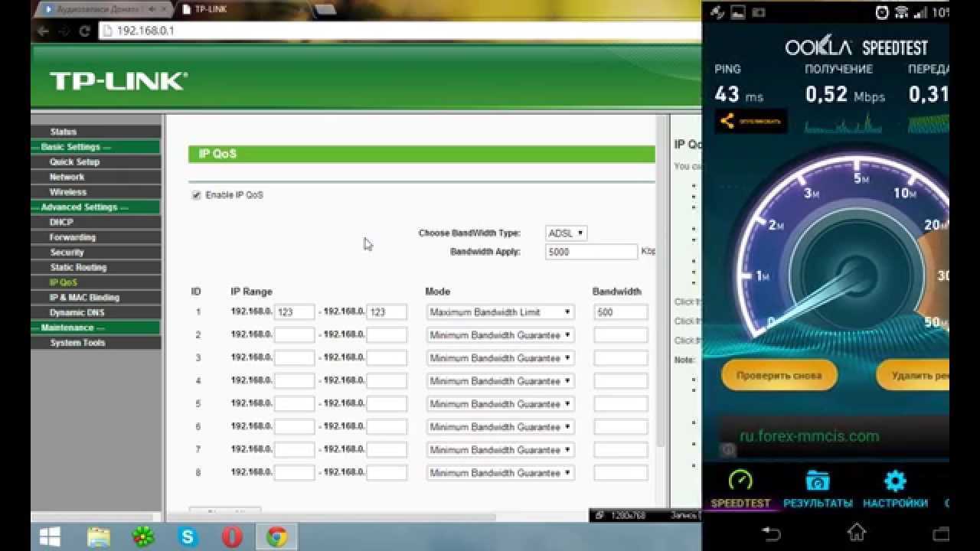Open Mode dropdown for rule 4
This screenshot has height=551, width=980.
click(500, 381)
